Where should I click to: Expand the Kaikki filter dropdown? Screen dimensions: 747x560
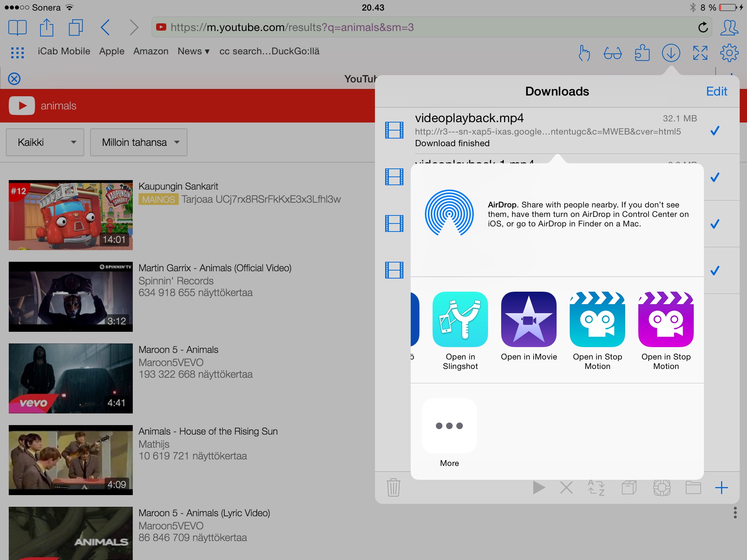(45, 142)
